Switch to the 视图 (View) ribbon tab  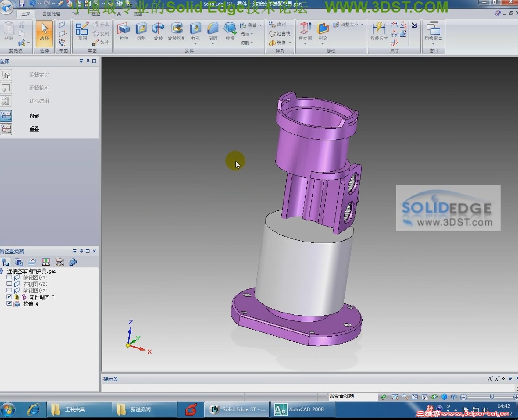[x=138, y=14]
